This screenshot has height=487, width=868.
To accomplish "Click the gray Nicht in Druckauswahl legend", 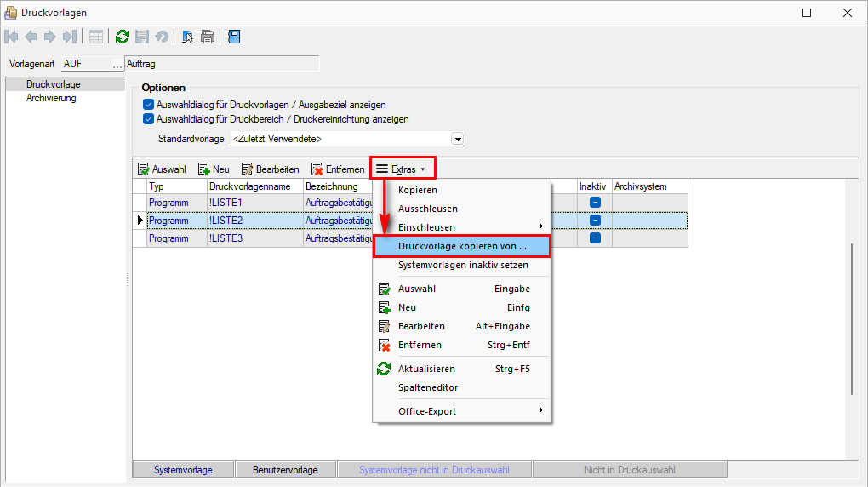I will (x=630, y=470).
